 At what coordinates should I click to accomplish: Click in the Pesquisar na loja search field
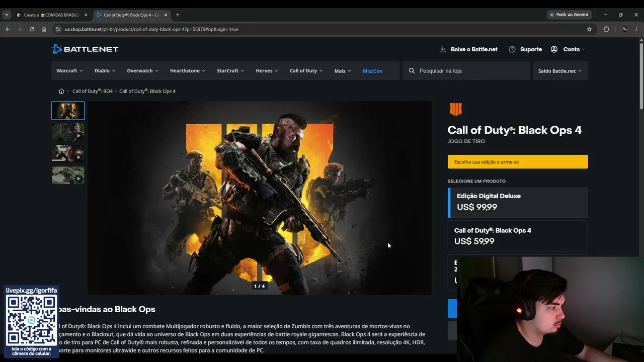pos(466,71)
